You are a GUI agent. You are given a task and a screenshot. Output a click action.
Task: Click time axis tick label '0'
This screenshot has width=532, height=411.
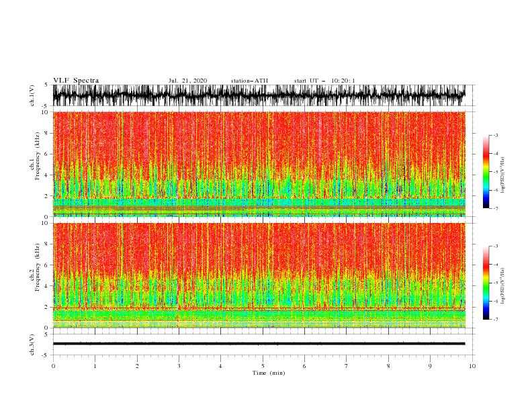(x=53, y=366)
